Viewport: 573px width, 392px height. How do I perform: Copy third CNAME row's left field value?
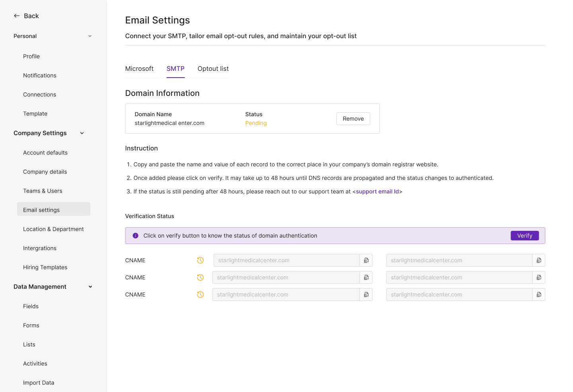tap(366, 294)
